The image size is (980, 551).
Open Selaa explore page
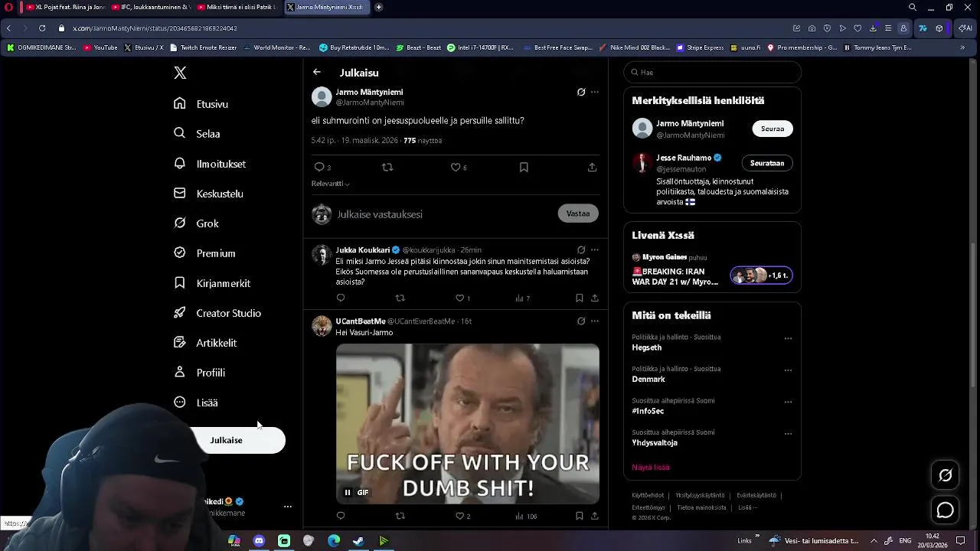(197, 133)
